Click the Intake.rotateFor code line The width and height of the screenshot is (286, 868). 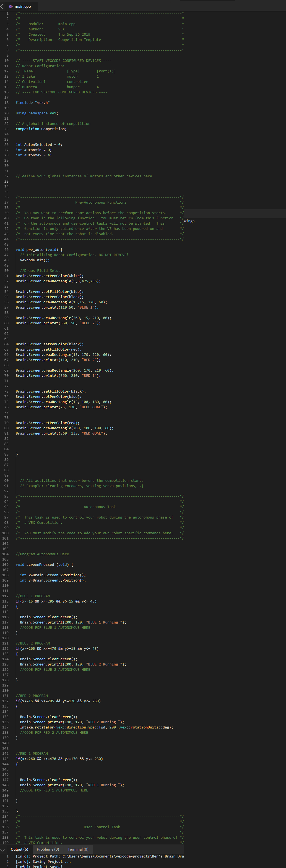pos(96,727)
